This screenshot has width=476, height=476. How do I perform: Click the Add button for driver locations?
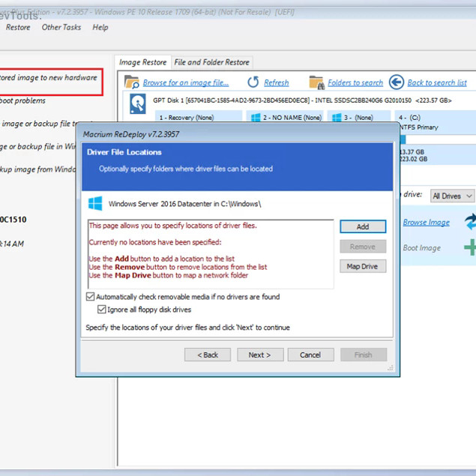coord(363,226)
